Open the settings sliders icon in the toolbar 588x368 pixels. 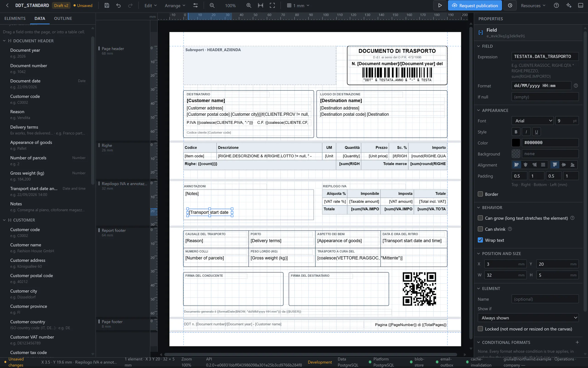[195, 5]
